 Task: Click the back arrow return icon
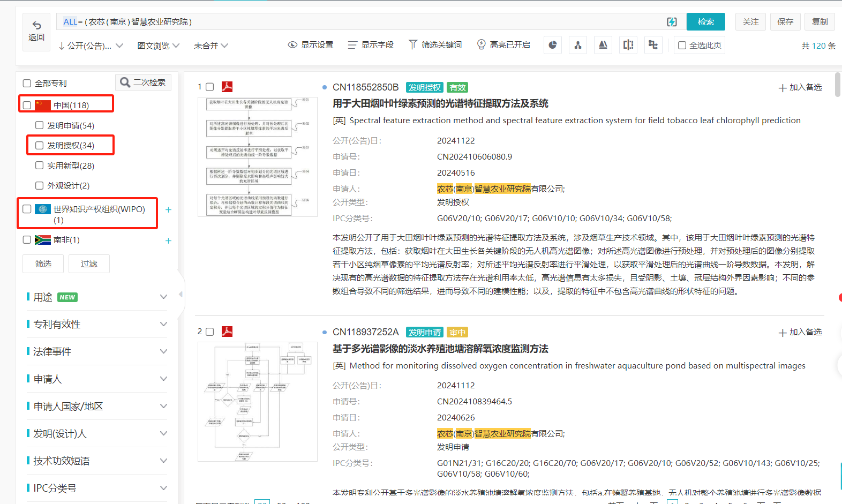pyautogui.click(x=36, y=25)
